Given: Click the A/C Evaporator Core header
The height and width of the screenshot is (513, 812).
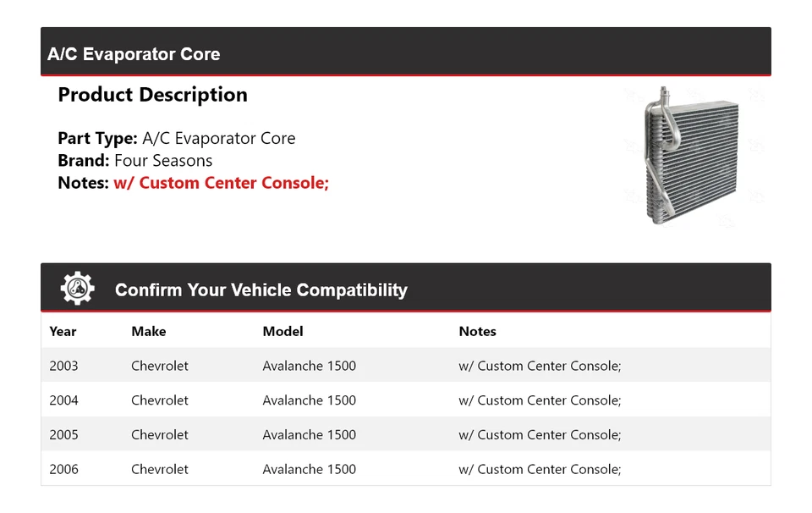Looking at the screenshot, I should (x=134, y=54).
